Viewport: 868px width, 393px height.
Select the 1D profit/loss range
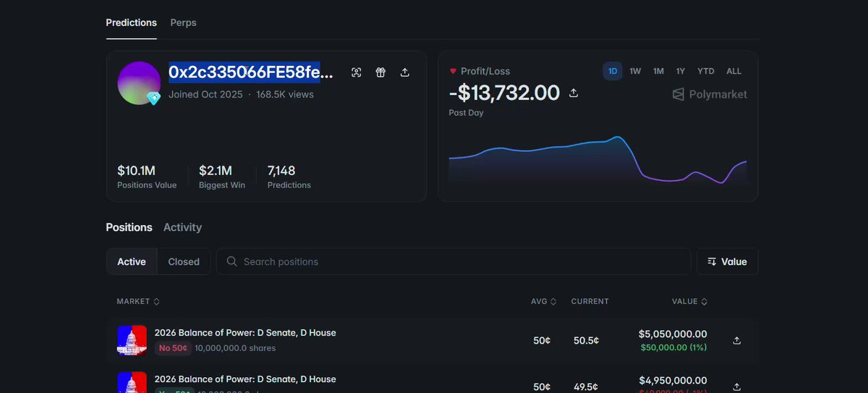pos(613,71)
